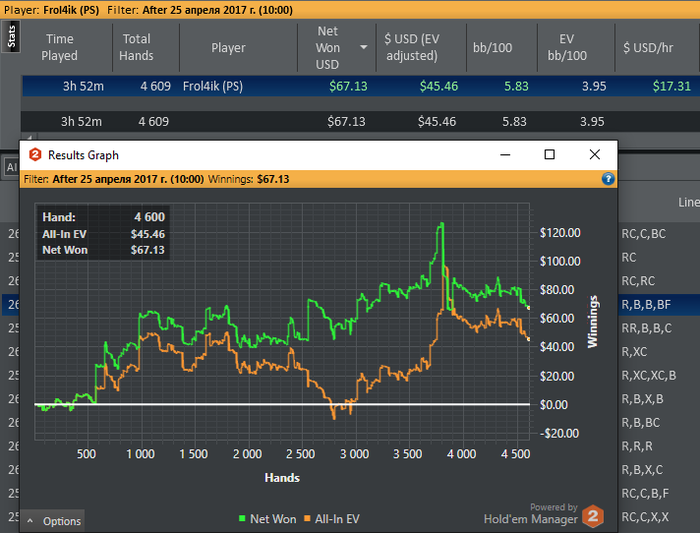This screenshot has height=533, width=700.
Task: Select the Frol4ik (PS) player row
Action: click(361, 86)
